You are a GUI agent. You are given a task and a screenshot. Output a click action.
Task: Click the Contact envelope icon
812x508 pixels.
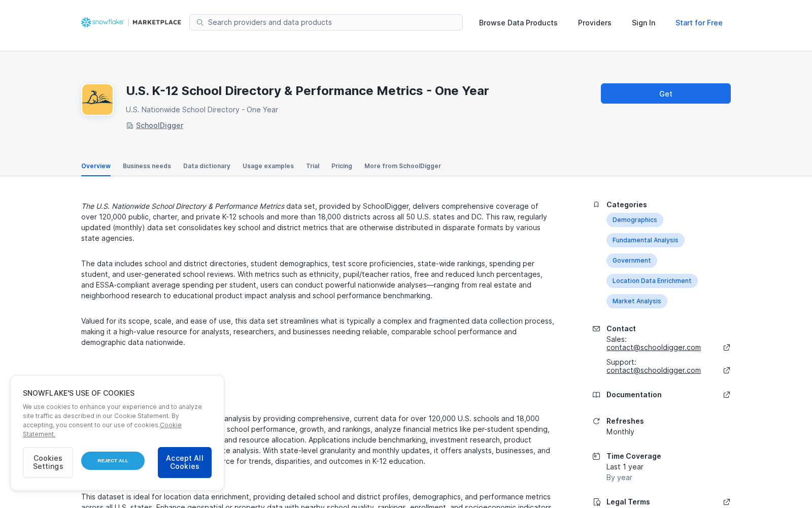pyautogui.click(x=596, y=329)
